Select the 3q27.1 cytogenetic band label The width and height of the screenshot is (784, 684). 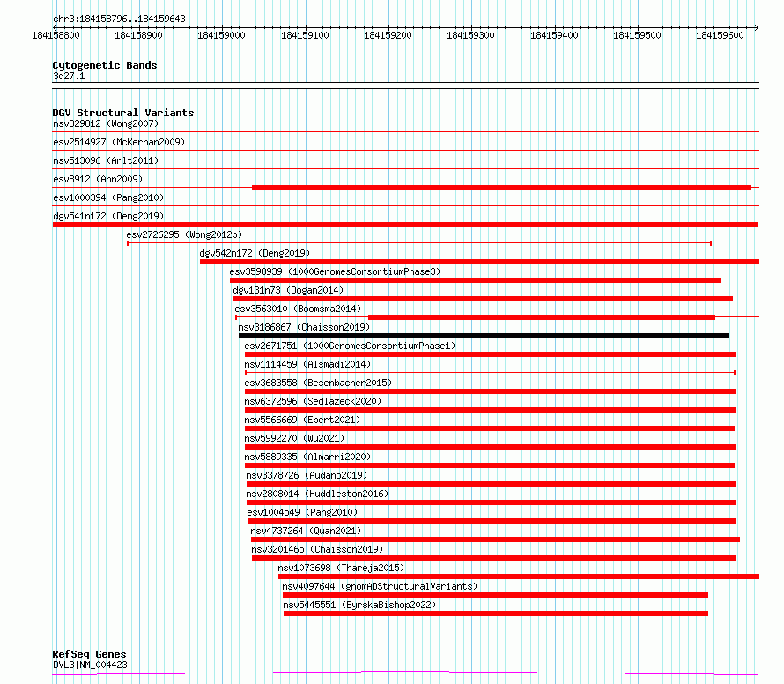(x=69, y=76)
